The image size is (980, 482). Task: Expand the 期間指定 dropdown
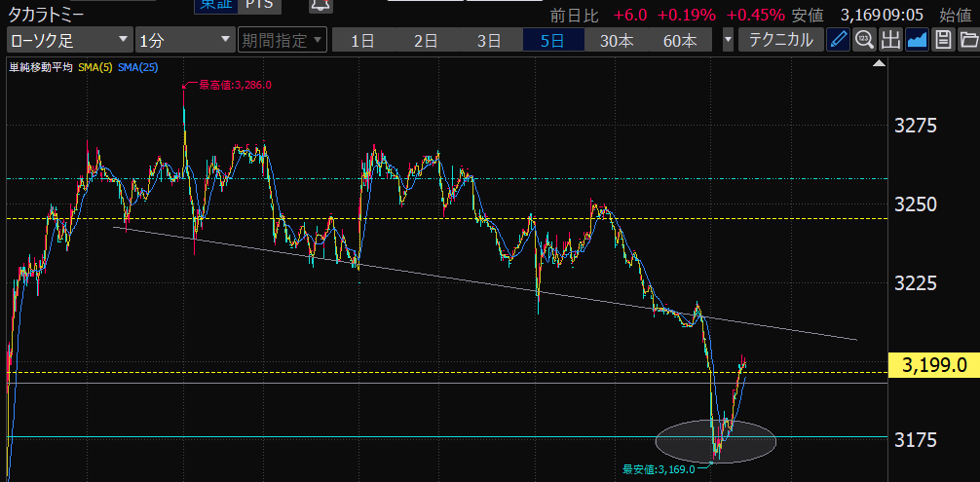click(280, 40)
